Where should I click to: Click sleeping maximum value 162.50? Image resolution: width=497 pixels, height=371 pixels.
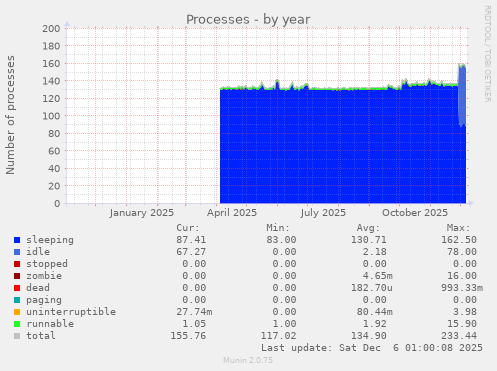click(459, 240)
